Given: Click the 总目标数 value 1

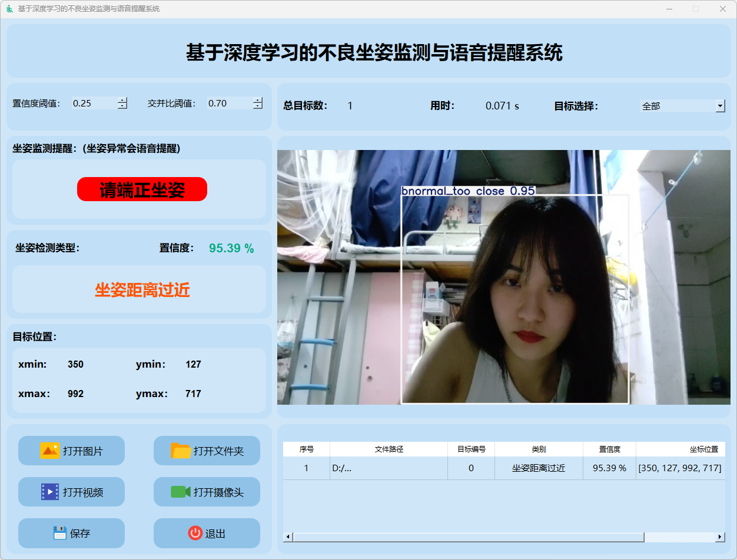Looking at the screenshot, I should click(350, 106).
